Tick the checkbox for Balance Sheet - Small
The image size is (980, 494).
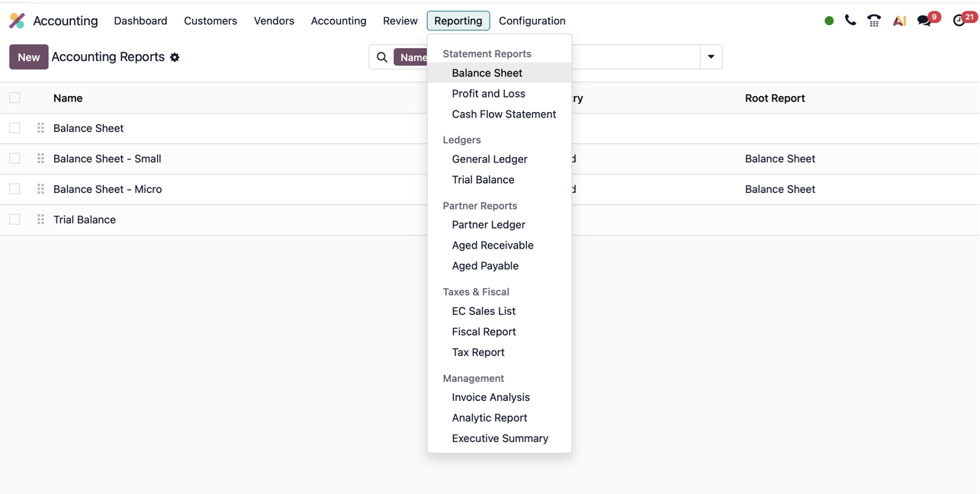point(14,159)
